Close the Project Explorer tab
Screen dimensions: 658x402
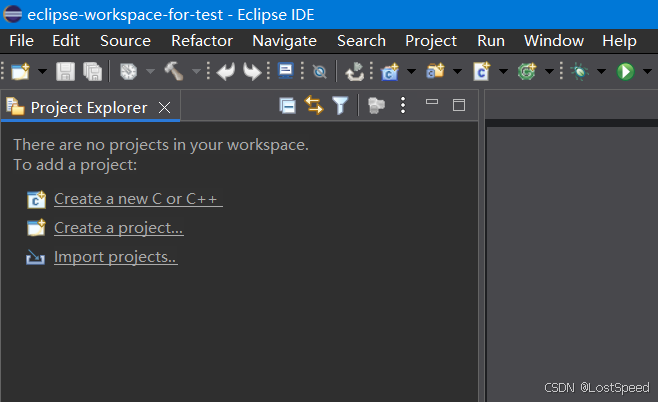pos(164,108)
